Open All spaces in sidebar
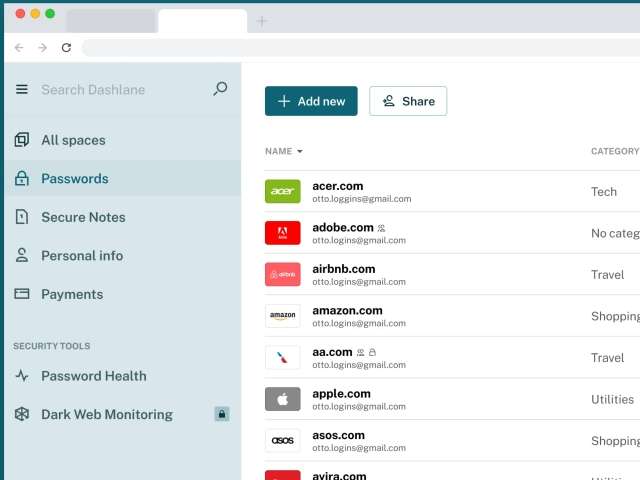This screenshot has height=480, width=640. click(122, 140)
